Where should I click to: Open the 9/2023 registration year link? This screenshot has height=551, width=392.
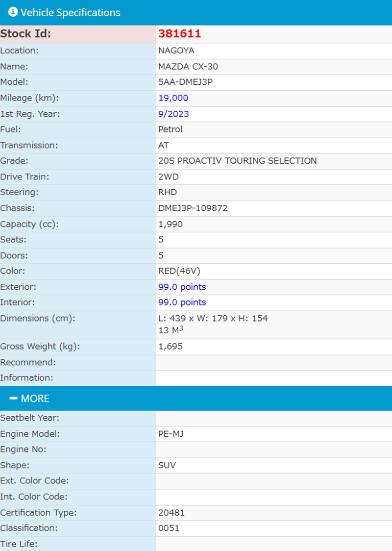coord(173,114)
